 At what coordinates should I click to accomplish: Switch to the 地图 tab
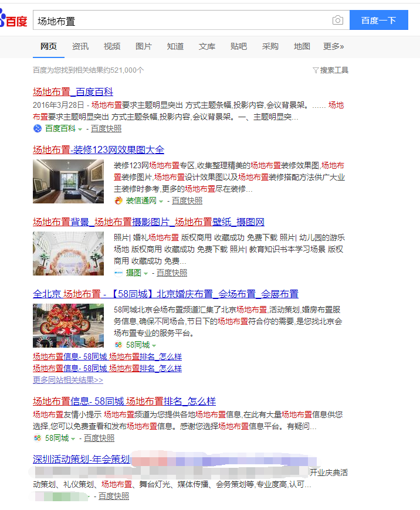pos(302,46)
